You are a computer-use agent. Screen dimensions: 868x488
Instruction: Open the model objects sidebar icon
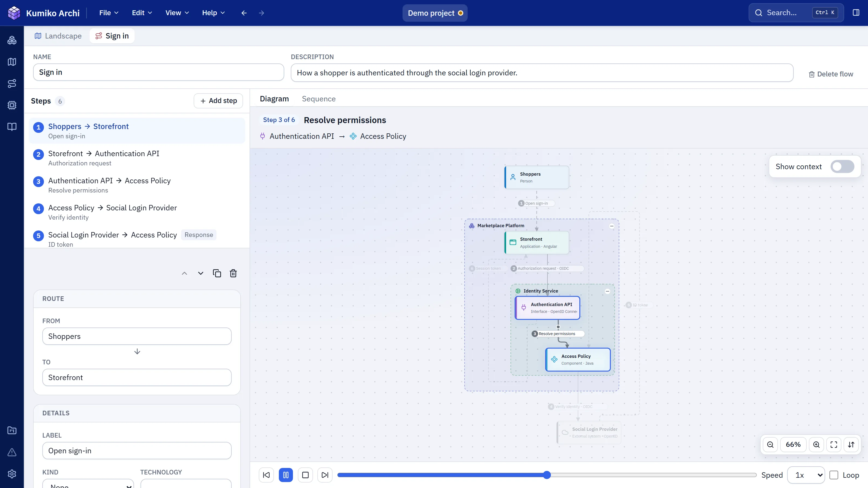pyautogui.click(x=12, y=40)
